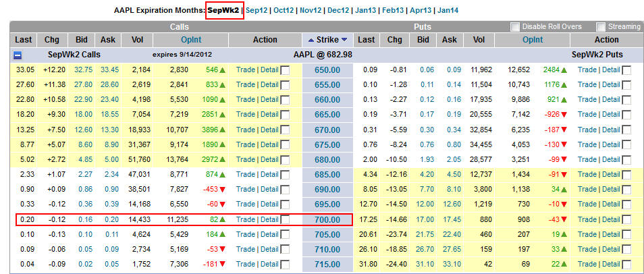Screen dimensions: 644x274
Task: Toggle the Streaming checkbox
Action: [601, 27]
